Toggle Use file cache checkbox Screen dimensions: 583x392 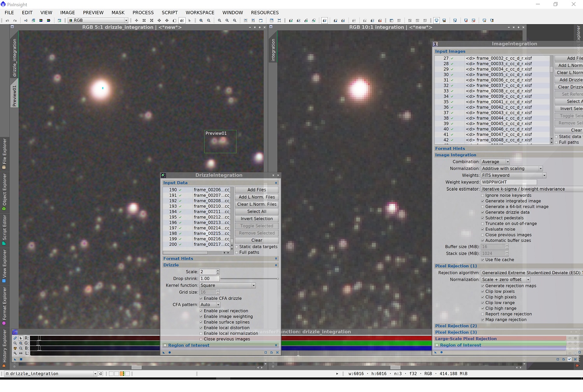(x=483, y=260)
